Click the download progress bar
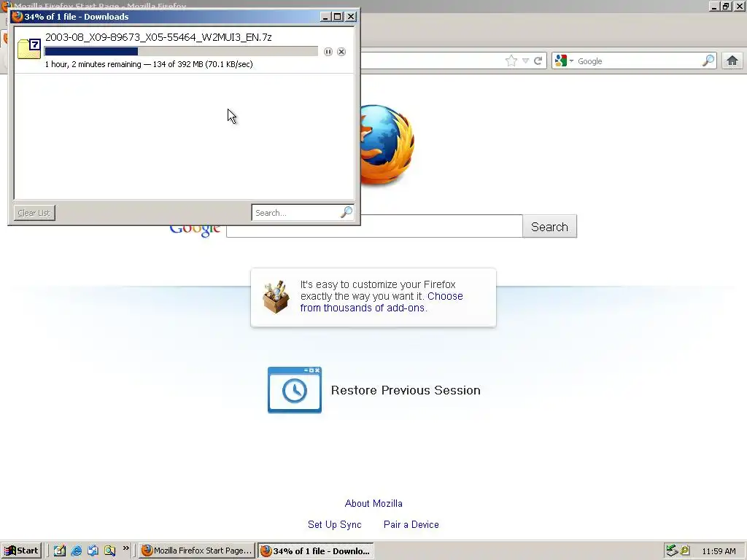This screenshot has width=747, height=560. 181,52
